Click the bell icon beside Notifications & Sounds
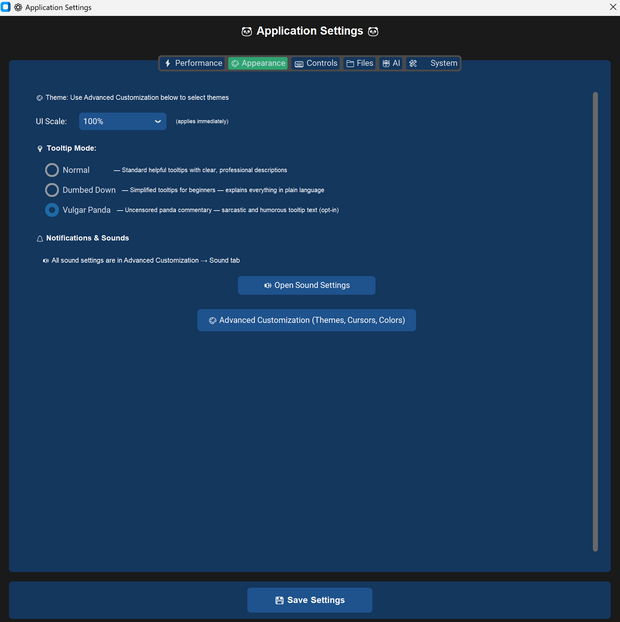Viewport: 620px width, 622px height. [x=40, y=239]
